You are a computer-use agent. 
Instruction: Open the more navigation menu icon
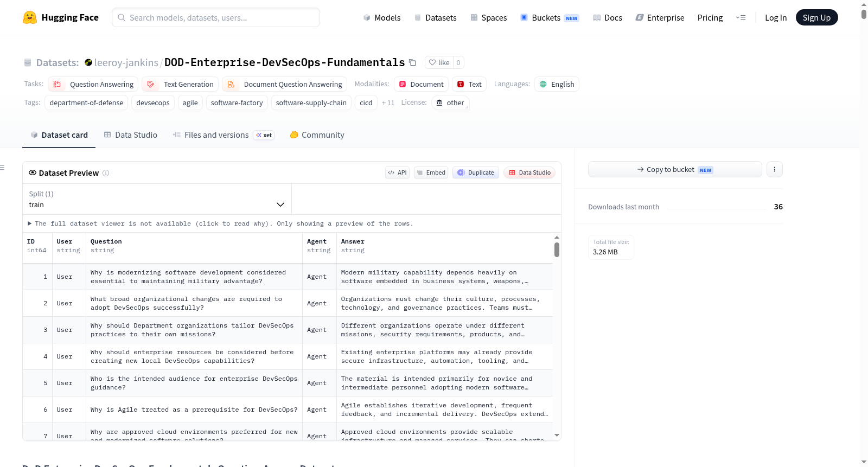[741, 17]
